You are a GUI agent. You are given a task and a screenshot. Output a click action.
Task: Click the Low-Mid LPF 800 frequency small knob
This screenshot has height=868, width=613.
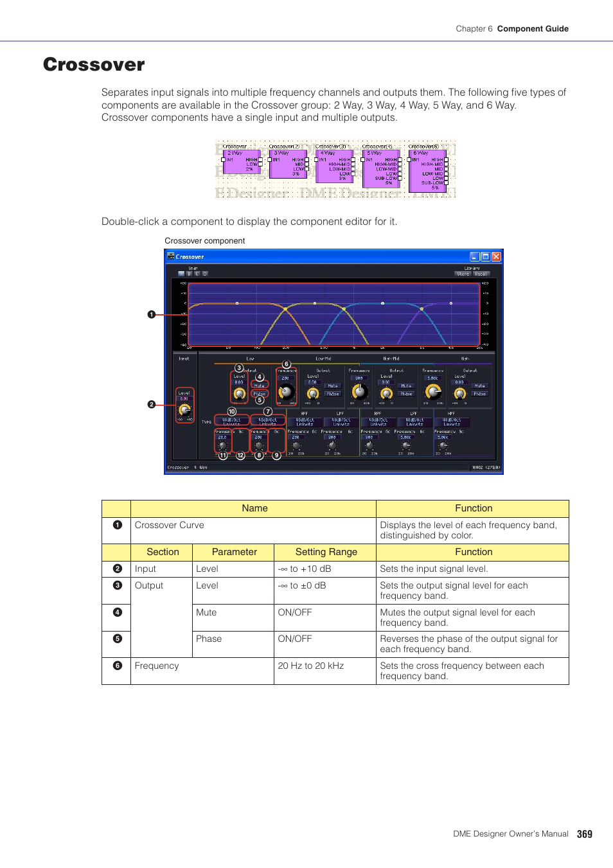click(x=333, y=445)
